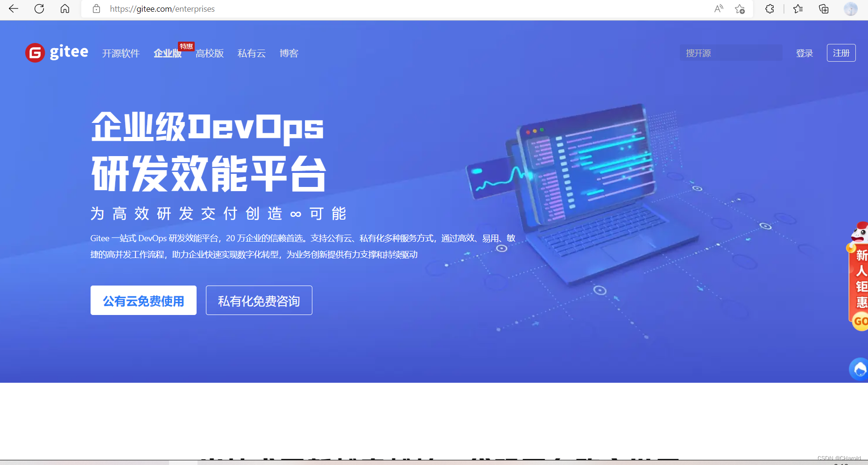This screenshot has width=868, height=465.
Task: Reload the page with the refresh icon
Action: tap(39, 8)
